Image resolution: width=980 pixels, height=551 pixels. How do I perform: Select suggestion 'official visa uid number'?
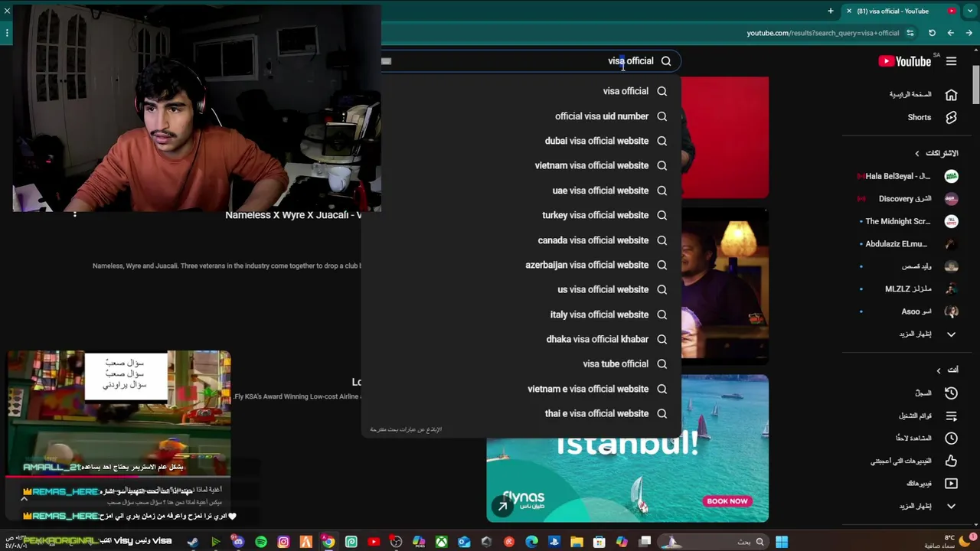point(521,116)
